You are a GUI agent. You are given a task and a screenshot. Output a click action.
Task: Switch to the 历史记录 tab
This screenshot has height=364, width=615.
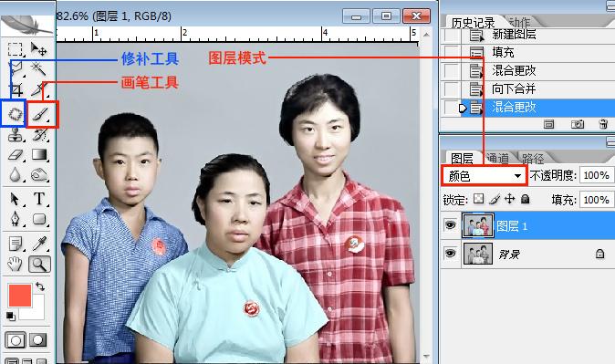[473, 23]
